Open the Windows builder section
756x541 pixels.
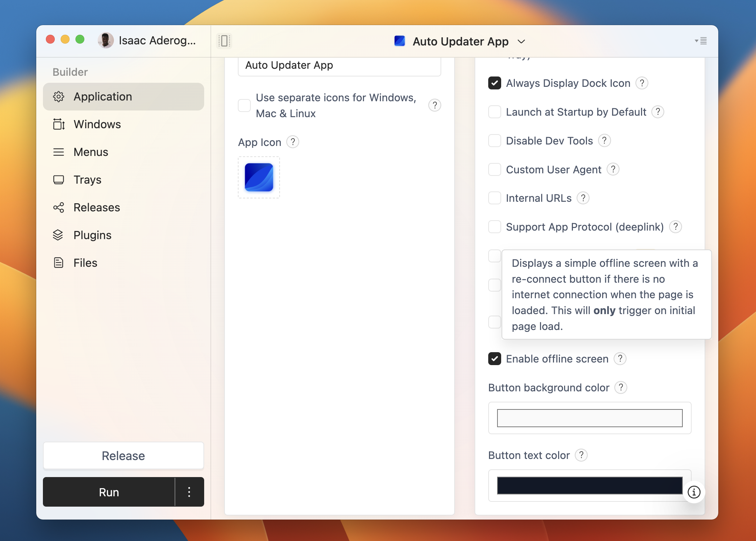[x=97, y=124]
